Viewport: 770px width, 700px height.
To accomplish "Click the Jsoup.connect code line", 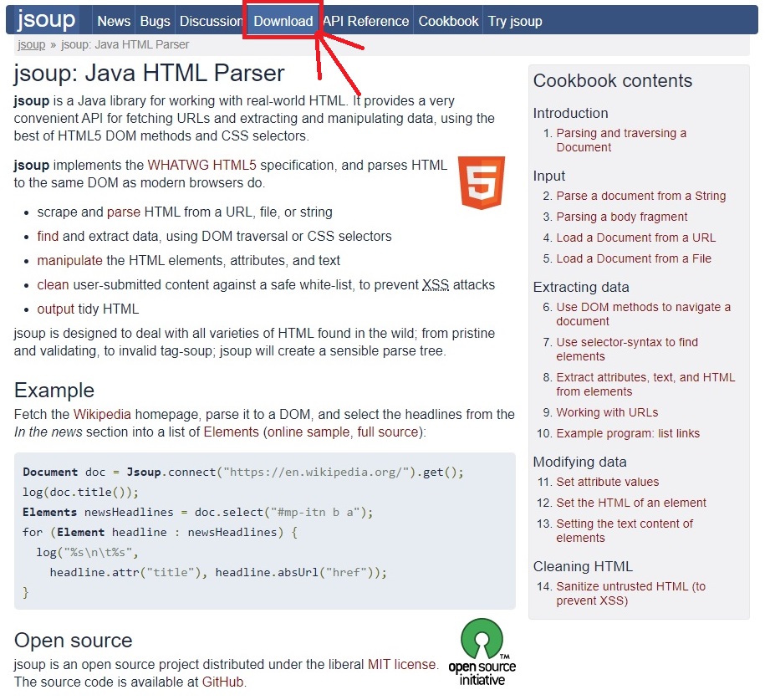I will [x=243, y=473].
